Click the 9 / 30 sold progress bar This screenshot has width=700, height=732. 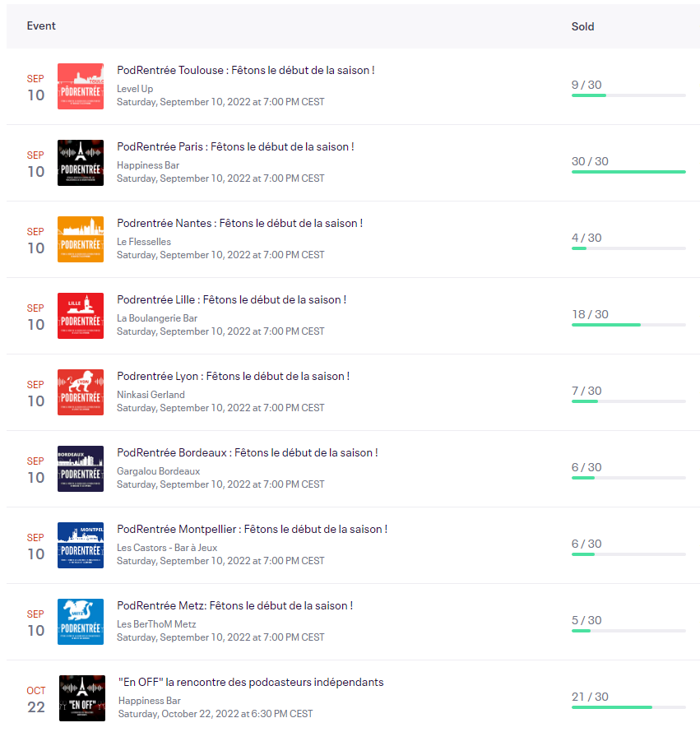pos(628,95)
